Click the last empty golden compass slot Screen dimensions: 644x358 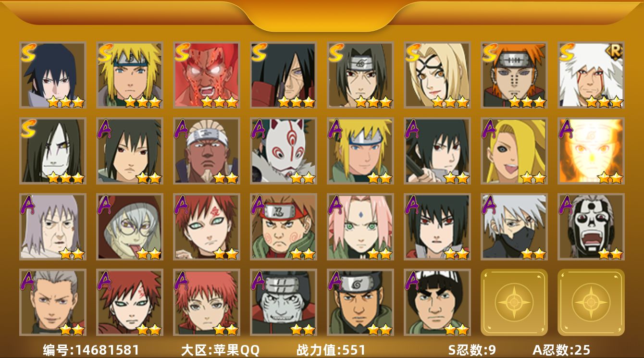tap(591, 302)
